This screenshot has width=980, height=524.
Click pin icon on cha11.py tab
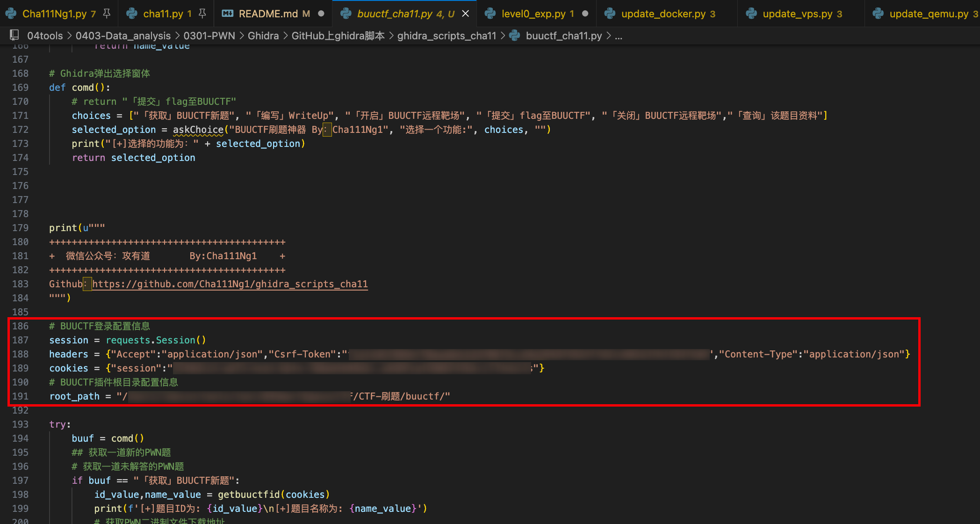click(x=202, y=14)
